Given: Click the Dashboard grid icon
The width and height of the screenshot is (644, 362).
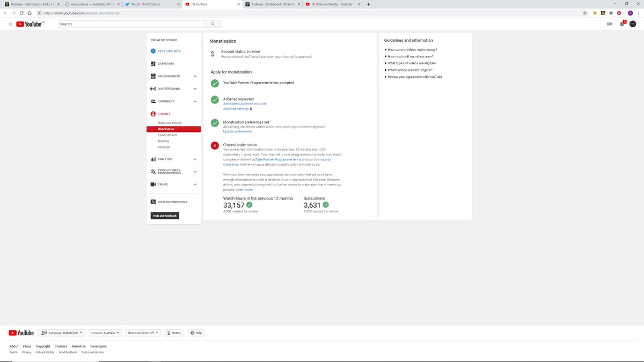Looking at the screenshot, I should 153,64.
